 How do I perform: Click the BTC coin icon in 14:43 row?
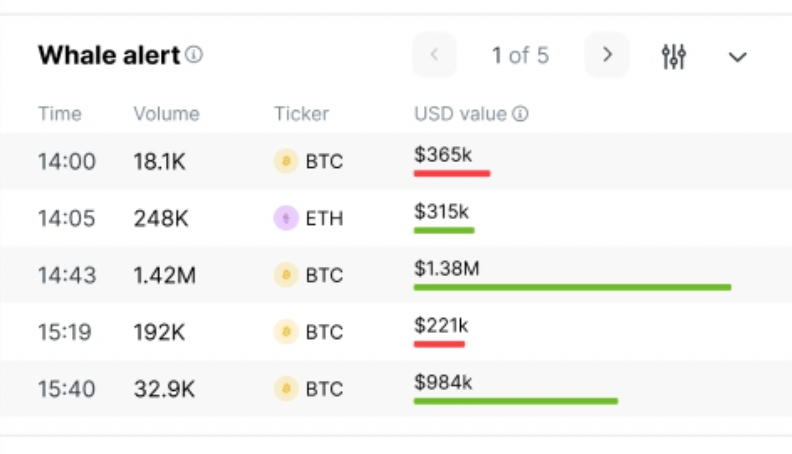286,275
